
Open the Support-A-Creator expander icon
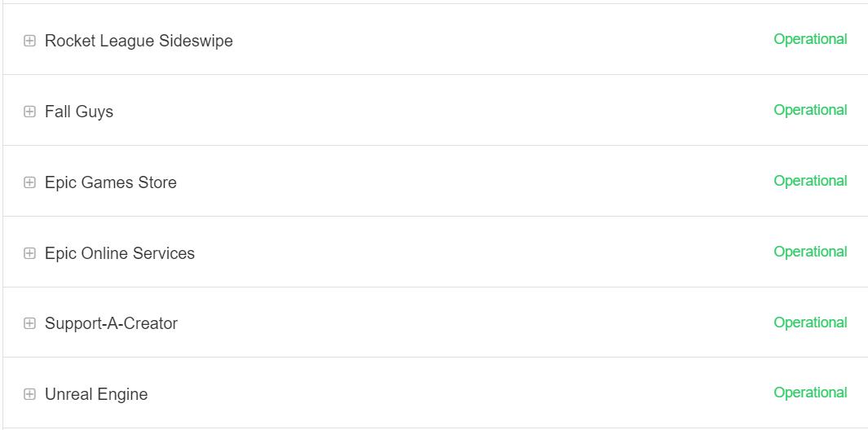coord(29,323)
